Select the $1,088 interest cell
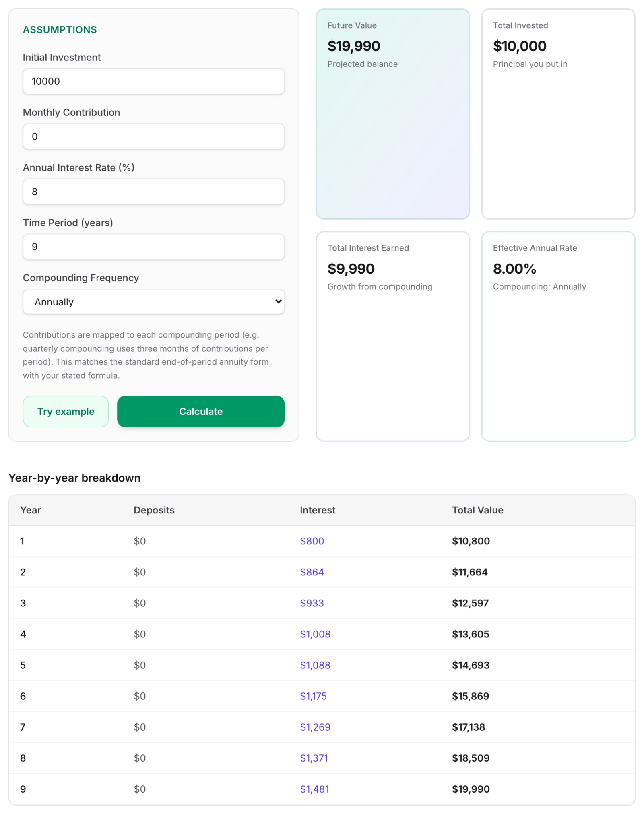The image size is (644, 814). (x=315, y=665)
